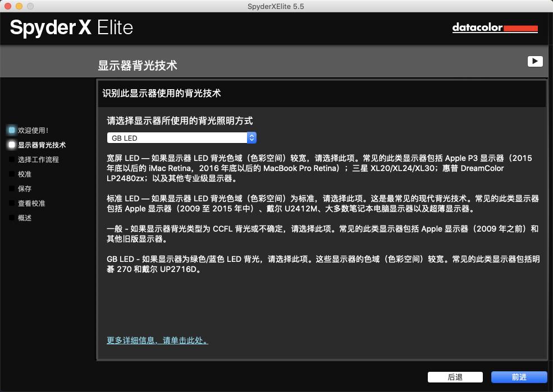
Task: Click white indicator beside 显示器背光技术
Action: click(12, 145)
